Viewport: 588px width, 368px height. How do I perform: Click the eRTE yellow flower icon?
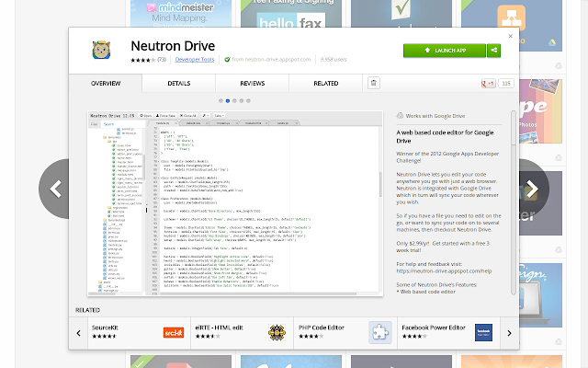point(277,333)
